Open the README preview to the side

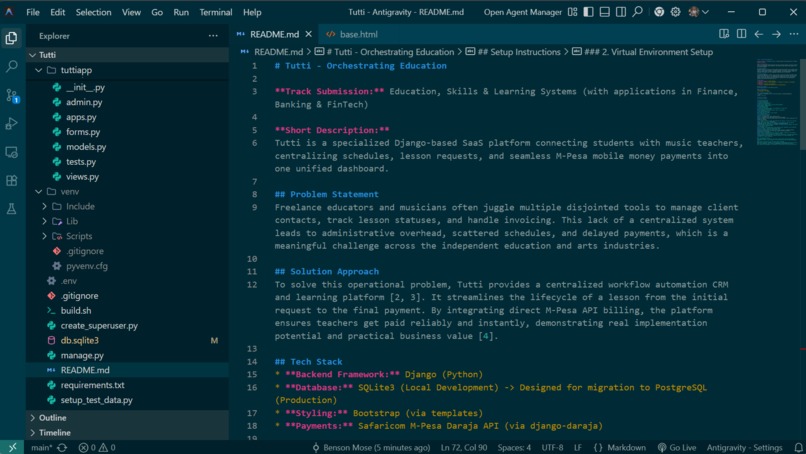coord(724,34)
